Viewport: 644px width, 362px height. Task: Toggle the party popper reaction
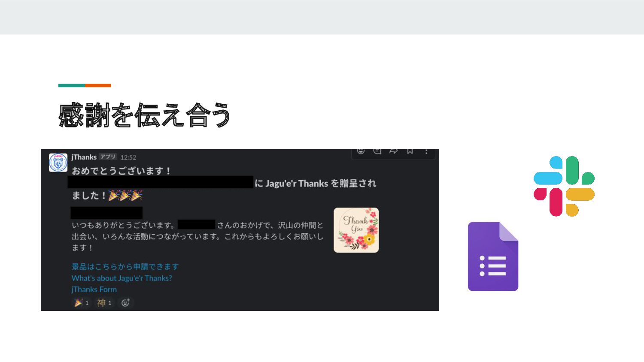click(81, 303)
